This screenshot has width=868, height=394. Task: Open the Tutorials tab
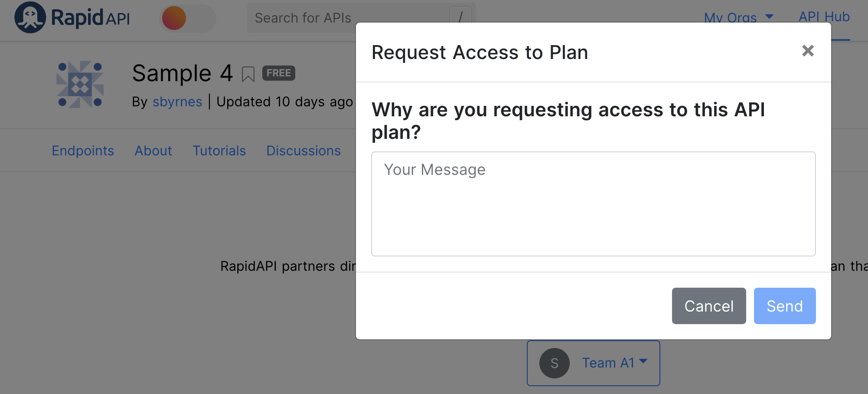click(219, 151)
